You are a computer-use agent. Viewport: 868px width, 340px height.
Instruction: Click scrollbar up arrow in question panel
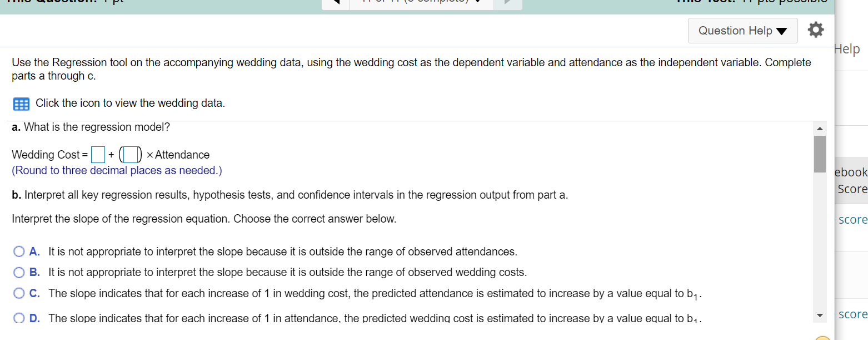820,128
